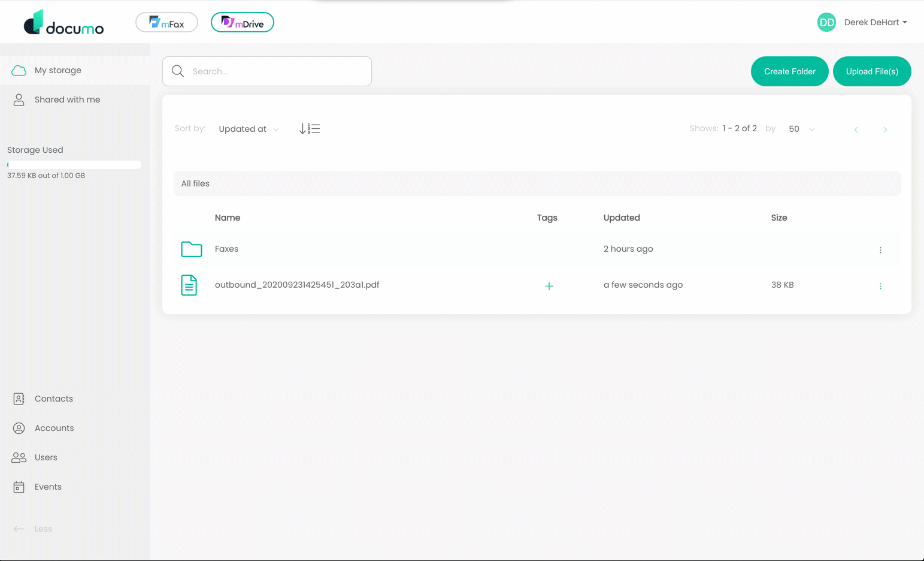Click the DD user avatar
The image size is (924, 561).
(826, 22)
